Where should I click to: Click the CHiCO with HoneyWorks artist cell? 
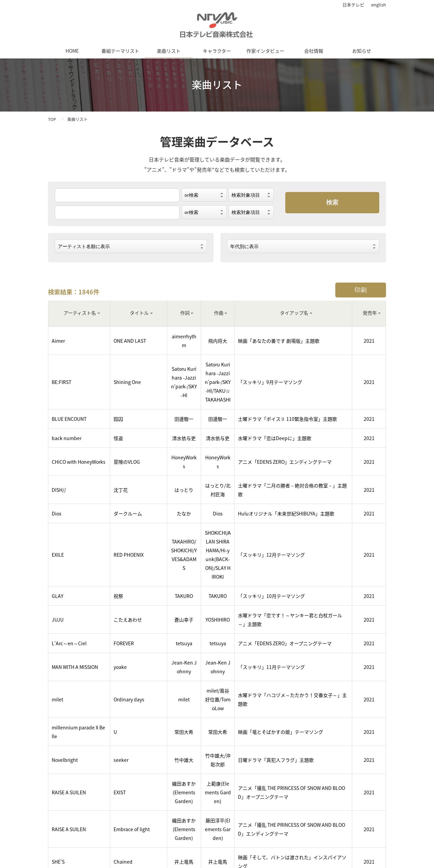79,462
